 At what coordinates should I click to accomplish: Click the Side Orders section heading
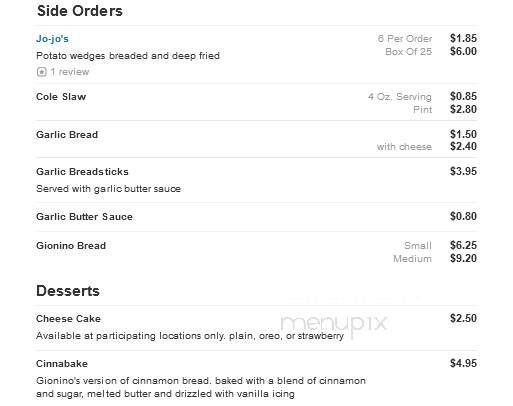coord(80,11)
